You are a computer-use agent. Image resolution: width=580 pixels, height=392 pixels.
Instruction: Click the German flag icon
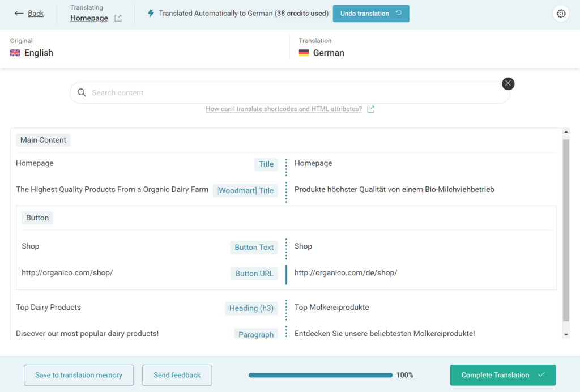[304, 53]
